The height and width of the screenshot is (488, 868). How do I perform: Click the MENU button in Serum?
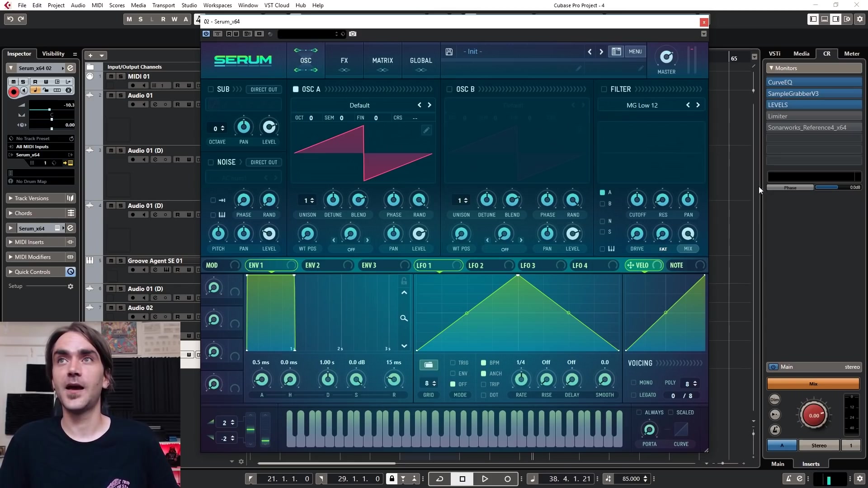coord(635,51)
